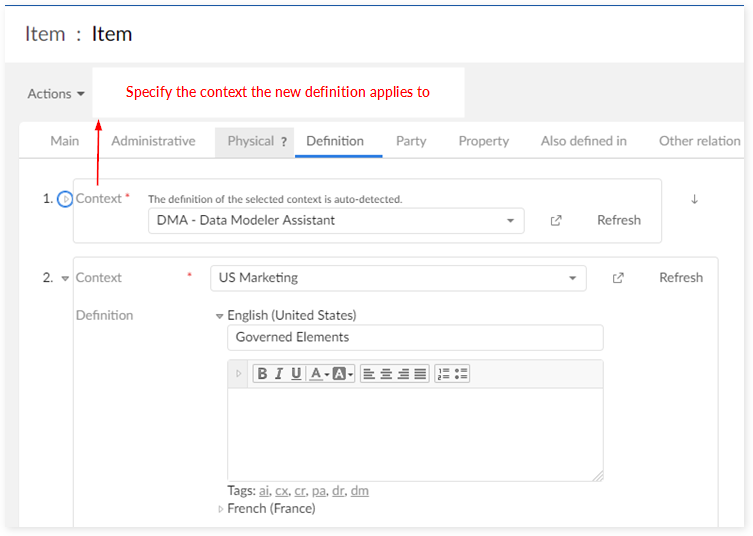Click Refresh next to US Marketing context
This screenshot has width=753, height=536.
681,278
